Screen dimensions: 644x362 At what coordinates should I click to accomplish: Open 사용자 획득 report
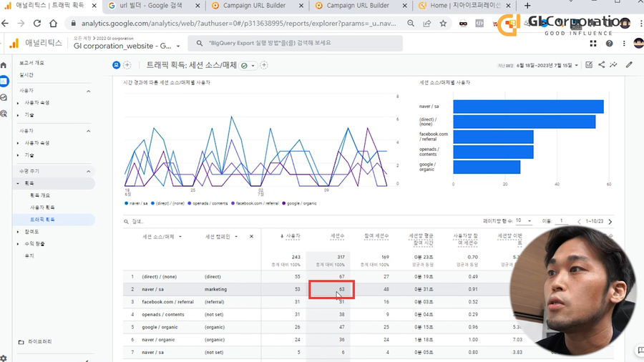pyautogui.click(x=42, y=207)
